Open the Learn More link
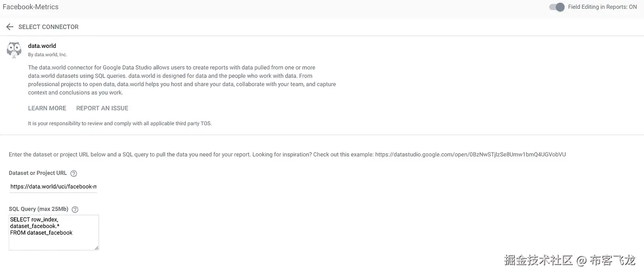 pyautogui.click(x=47, y=108)
